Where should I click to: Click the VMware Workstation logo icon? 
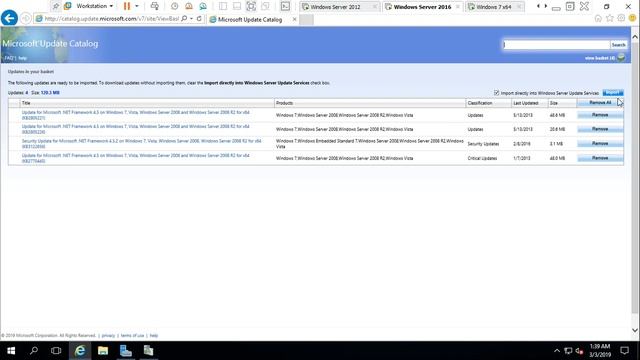click(x=68, y=6)
